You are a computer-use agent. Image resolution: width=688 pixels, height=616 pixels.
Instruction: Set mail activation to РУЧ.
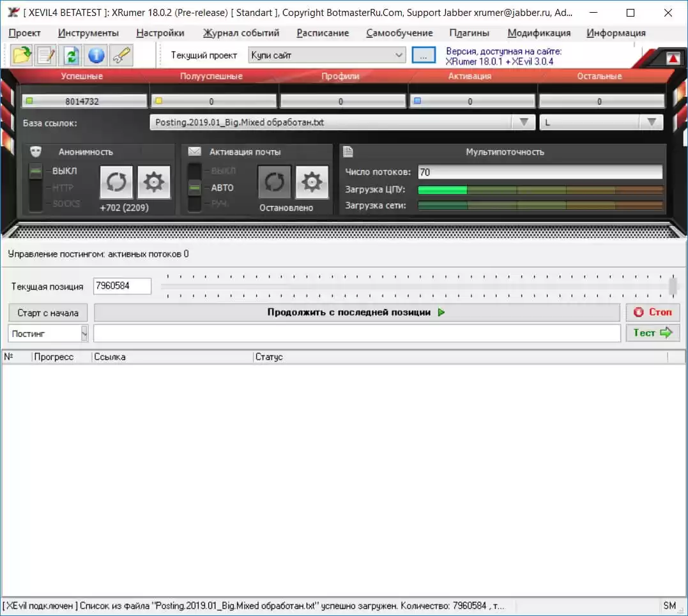pos(219,204)
